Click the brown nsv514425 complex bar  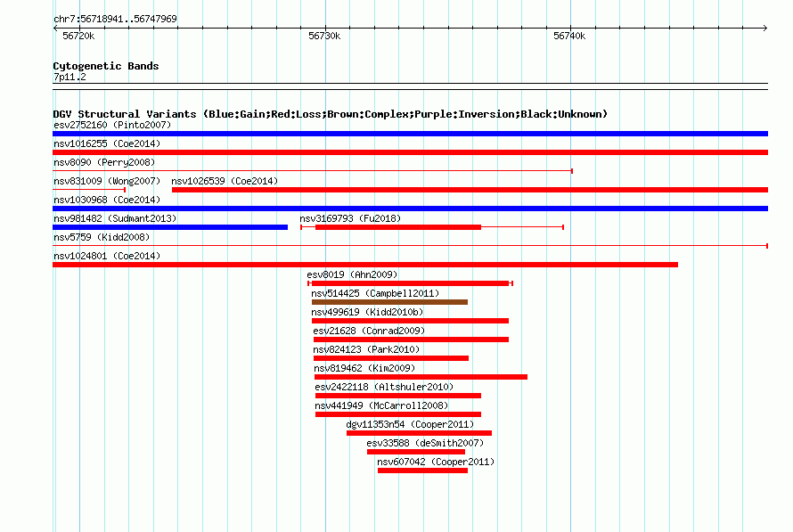(x=389, y=302)
